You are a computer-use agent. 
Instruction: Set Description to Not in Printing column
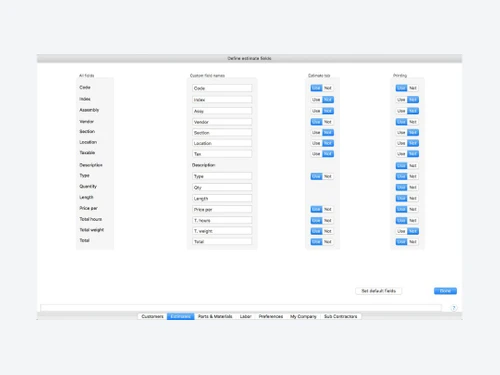413,166
